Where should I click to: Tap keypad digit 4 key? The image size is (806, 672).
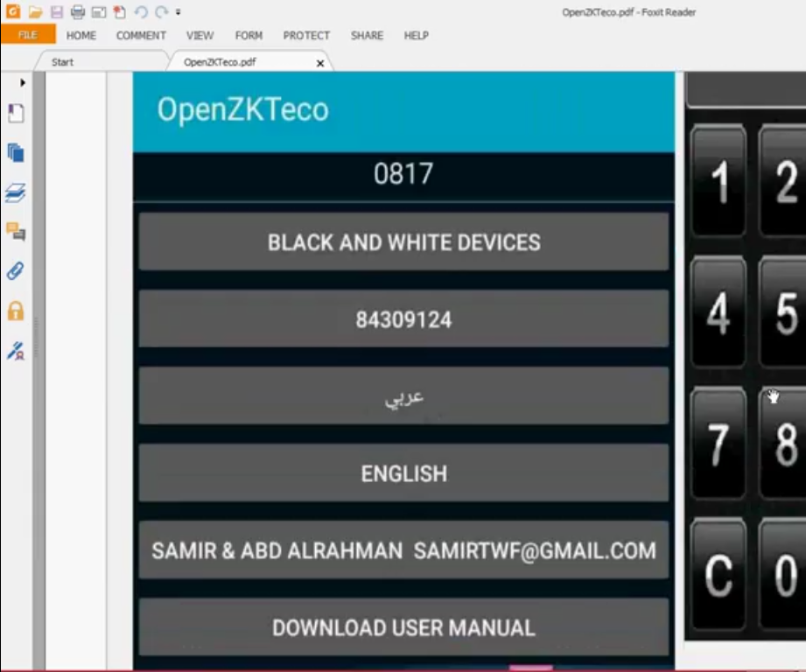pos(718,311)
